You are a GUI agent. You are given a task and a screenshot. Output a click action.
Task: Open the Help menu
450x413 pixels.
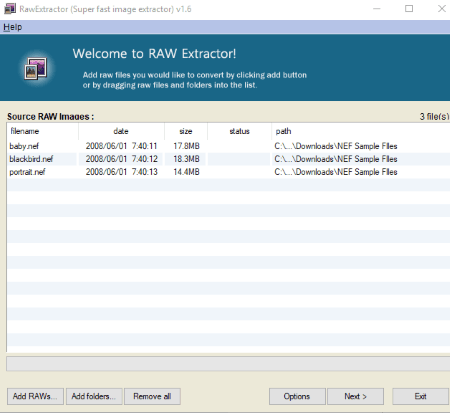[13, 27]
